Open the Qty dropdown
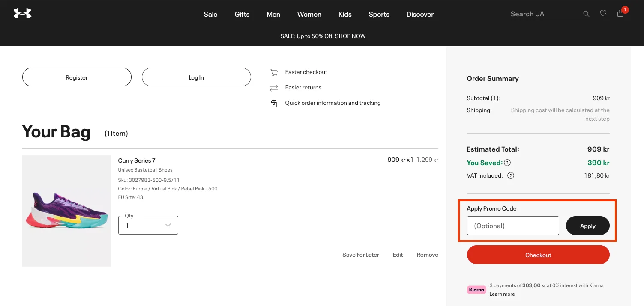 tap(148, 225)
